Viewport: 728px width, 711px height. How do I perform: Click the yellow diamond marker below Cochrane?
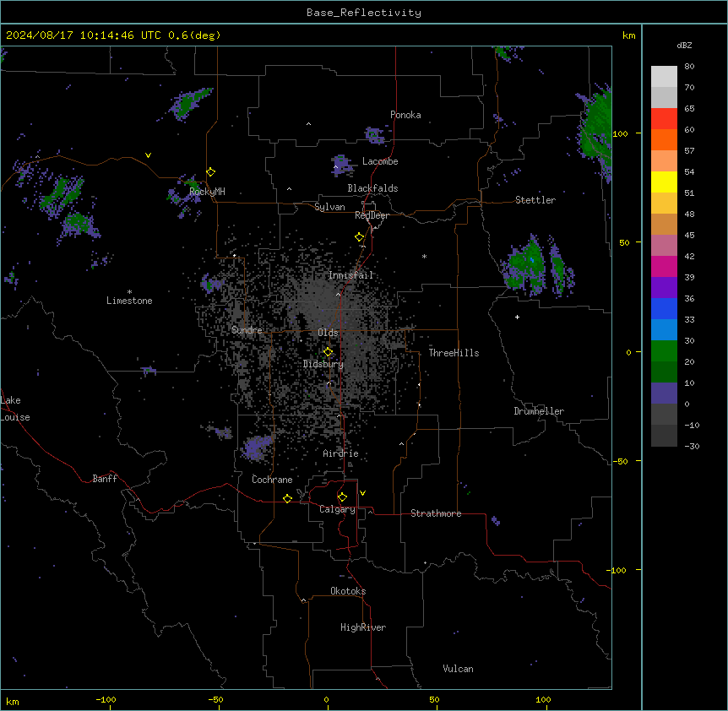click(288, 498)
